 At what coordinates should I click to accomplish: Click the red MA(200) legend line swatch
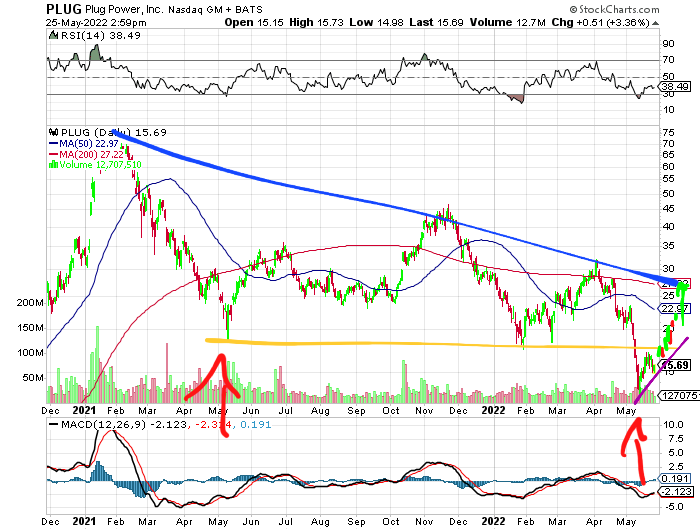[54, 154]
